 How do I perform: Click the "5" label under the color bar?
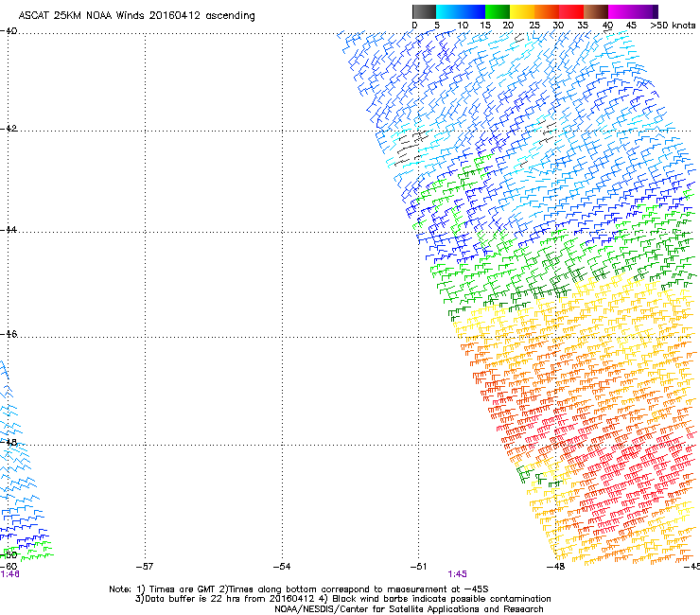(x=437, y=26)
